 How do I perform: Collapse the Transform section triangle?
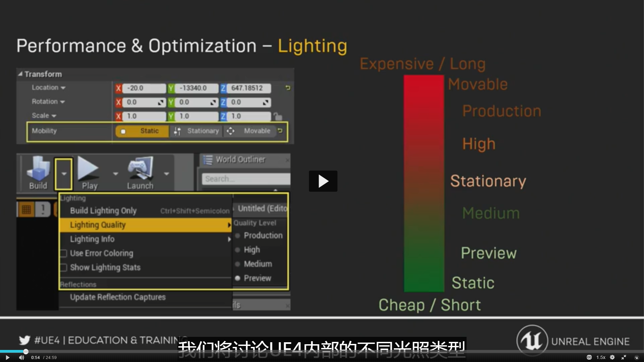20,74
